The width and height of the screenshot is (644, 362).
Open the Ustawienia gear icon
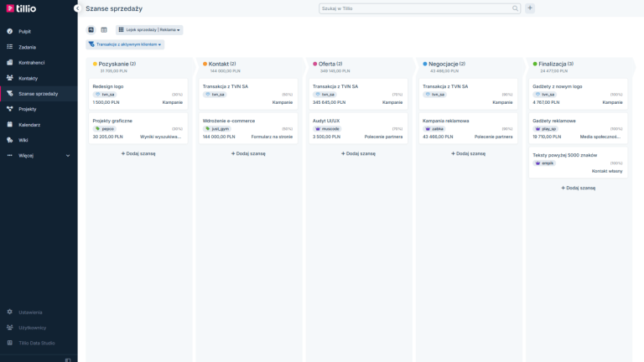click(10, 312)
